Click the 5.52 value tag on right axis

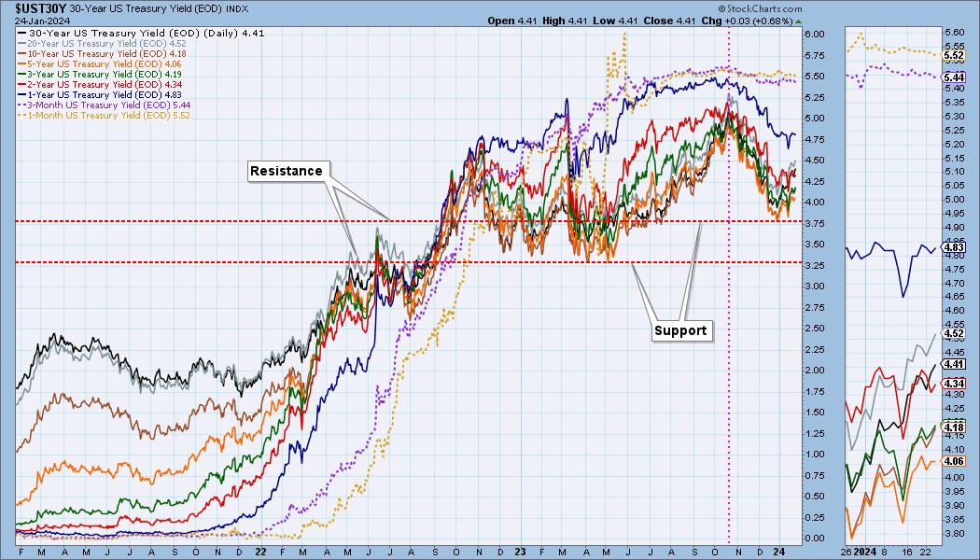(955, 56)
